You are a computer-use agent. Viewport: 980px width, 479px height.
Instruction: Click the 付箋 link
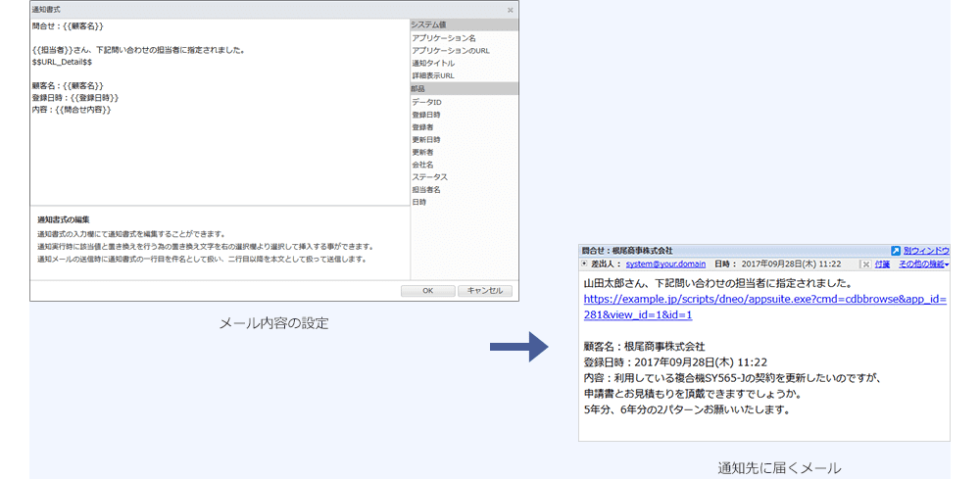(x=883, y=264)
